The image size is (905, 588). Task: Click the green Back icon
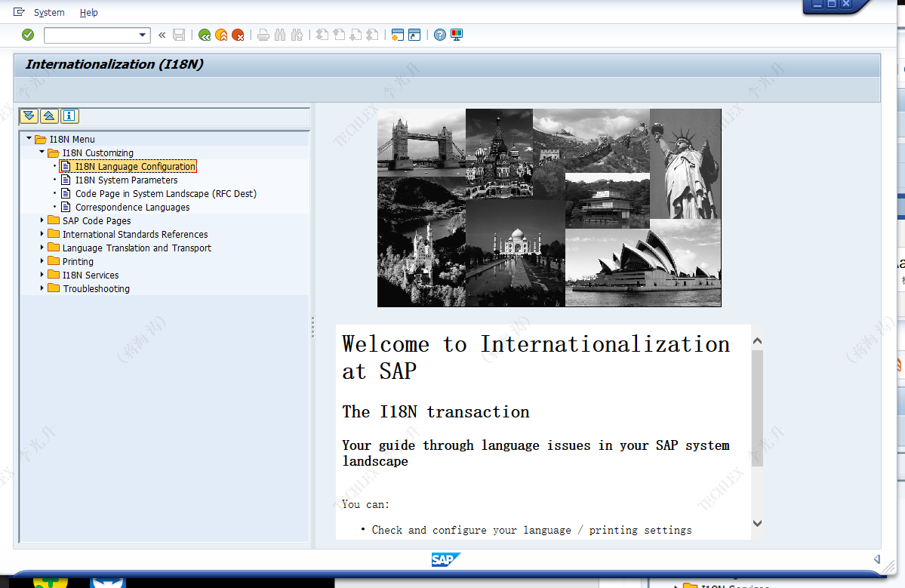205,35
